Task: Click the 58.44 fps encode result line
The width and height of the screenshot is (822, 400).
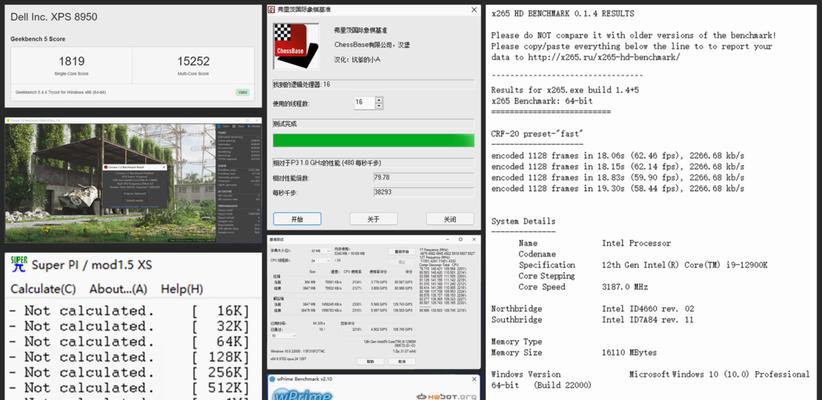Action: pyautogui.click(x=618, y=188)
